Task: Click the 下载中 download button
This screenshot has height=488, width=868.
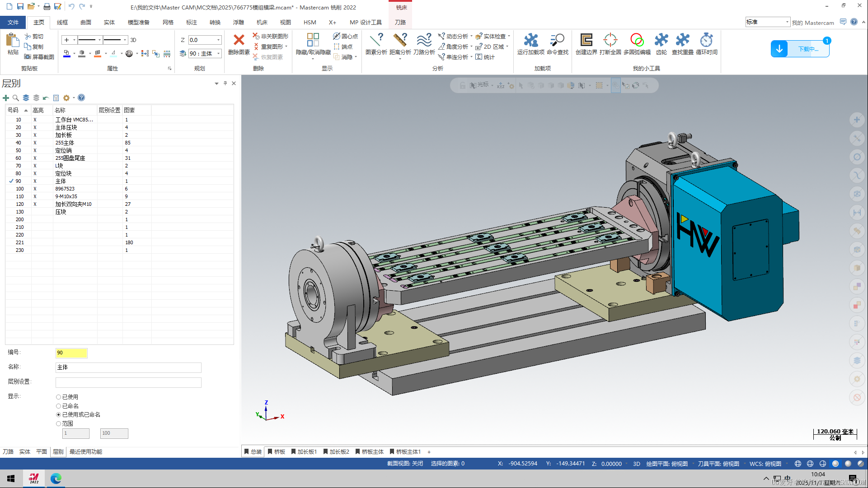Action: [x=800, y=49]
